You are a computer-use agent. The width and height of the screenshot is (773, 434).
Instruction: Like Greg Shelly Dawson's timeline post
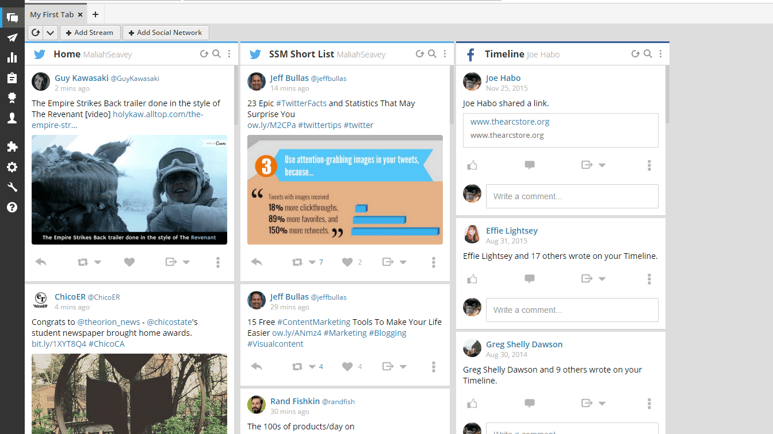click(x=472, y=403)
